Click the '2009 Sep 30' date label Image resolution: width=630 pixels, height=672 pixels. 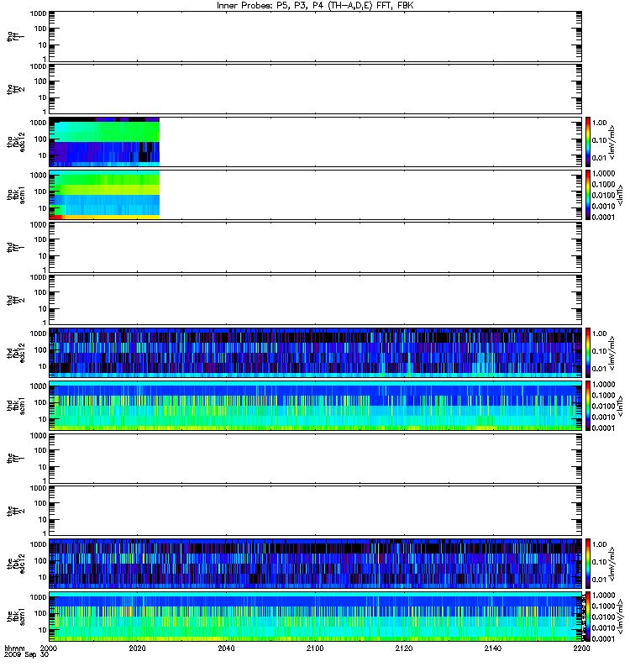(x=26, y=655)
